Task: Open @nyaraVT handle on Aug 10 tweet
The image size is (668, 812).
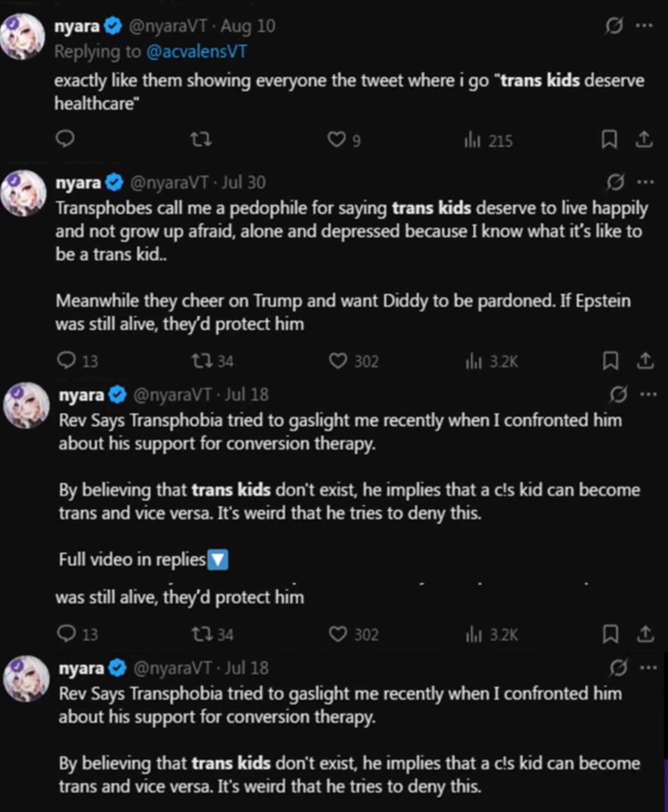Action: click(x=168, y=26)
